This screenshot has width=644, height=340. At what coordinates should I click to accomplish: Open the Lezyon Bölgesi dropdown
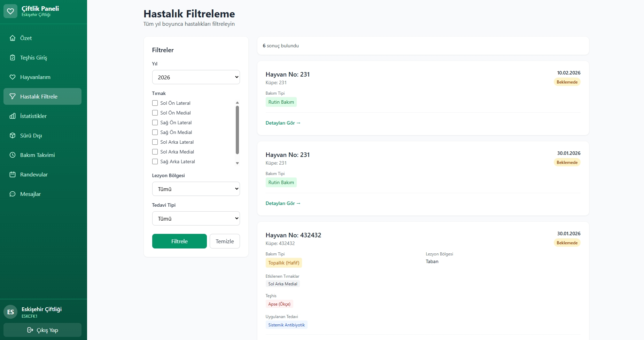coord(196,189)
